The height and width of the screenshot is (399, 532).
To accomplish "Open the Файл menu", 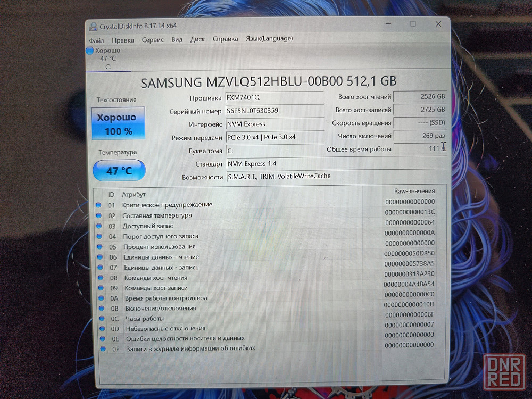I will pos(96,41).
